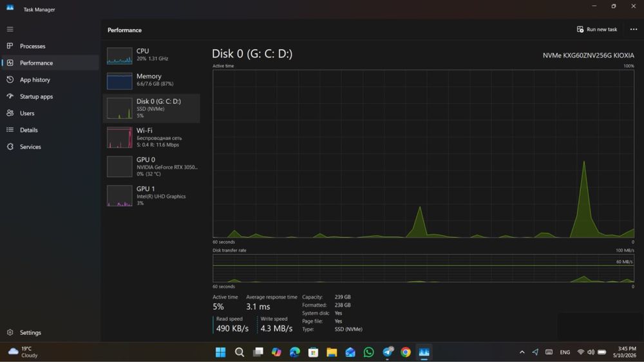Click the Users people icon
The width and height of the screenshot is (644, 362).
tap(10, 113)
